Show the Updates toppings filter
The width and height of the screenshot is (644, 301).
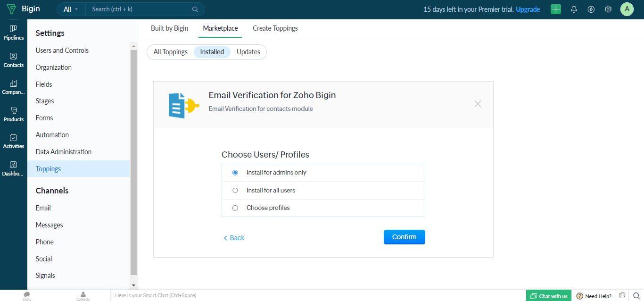coord(248,52)
